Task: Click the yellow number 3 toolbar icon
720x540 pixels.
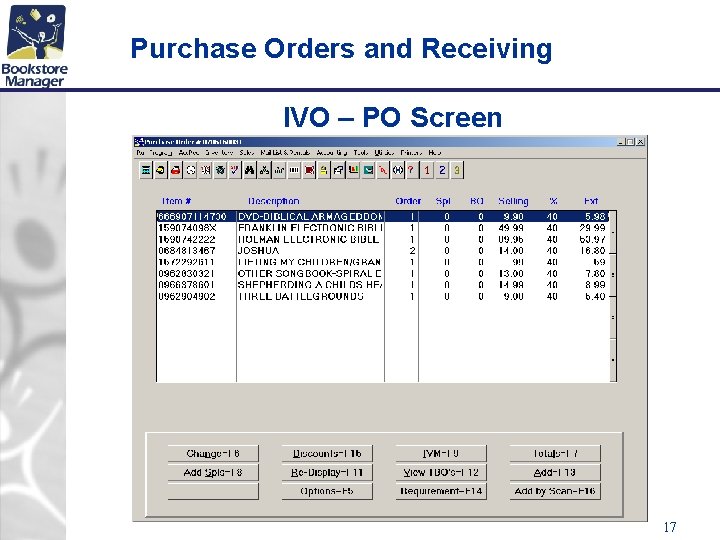Action: [457, 170]
